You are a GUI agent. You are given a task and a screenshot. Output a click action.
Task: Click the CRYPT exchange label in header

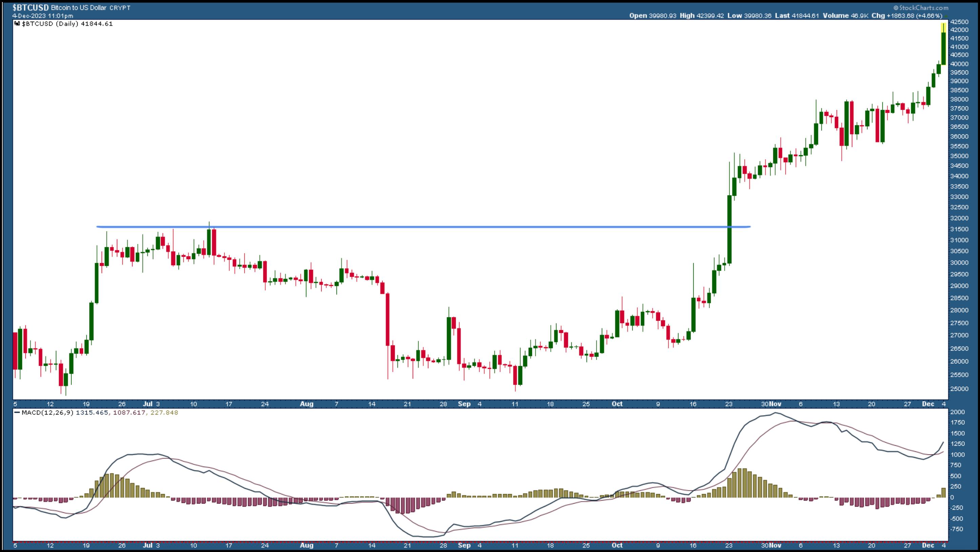(120, 7)
